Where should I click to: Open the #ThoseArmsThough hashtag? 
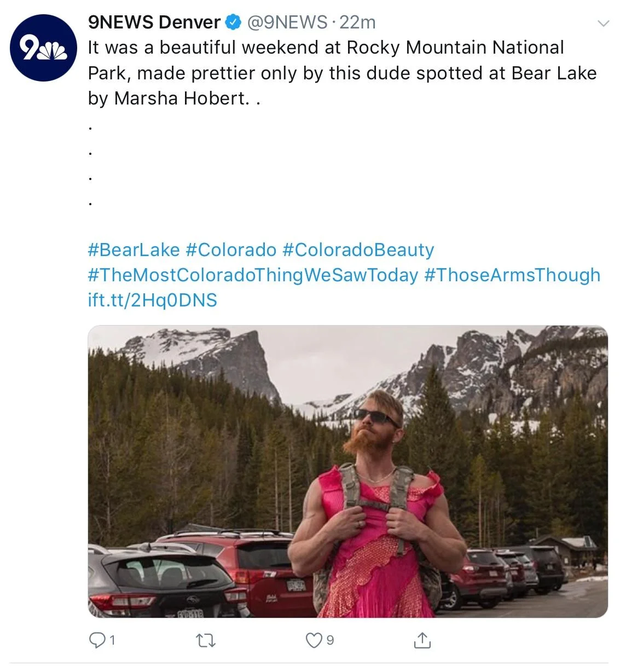pyautogui.click(x=512, y=275)
